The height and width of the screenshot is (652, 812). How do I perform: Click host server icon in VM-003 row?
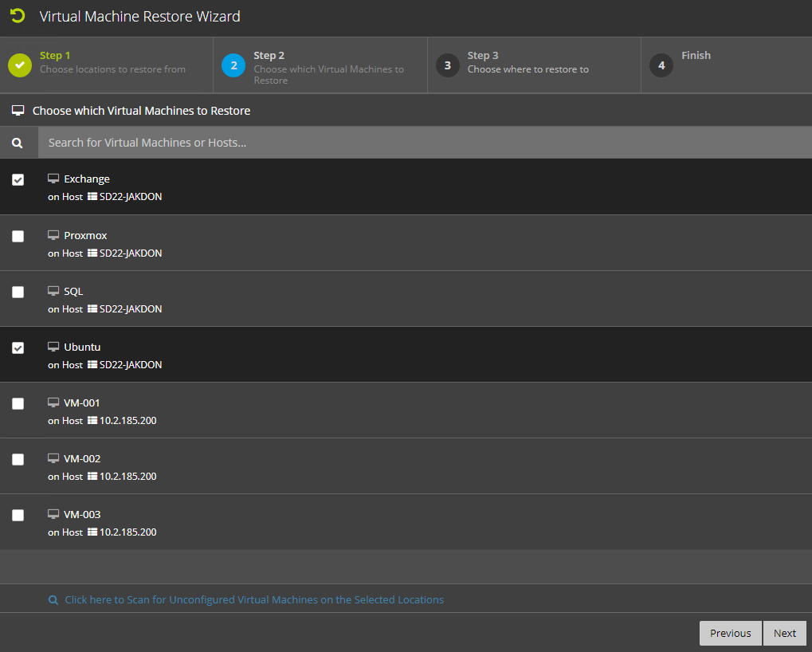point(92,532)
